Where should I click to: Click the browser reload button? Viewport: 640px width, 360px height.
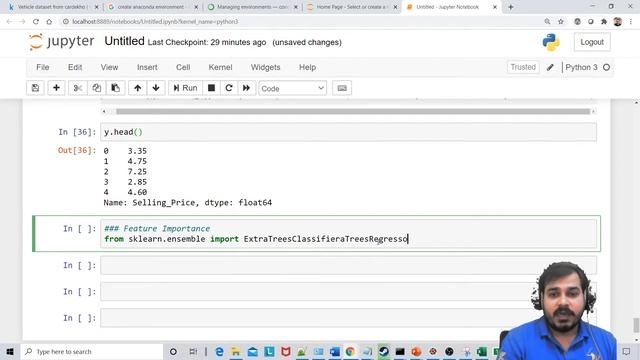[x=36, y=22]
